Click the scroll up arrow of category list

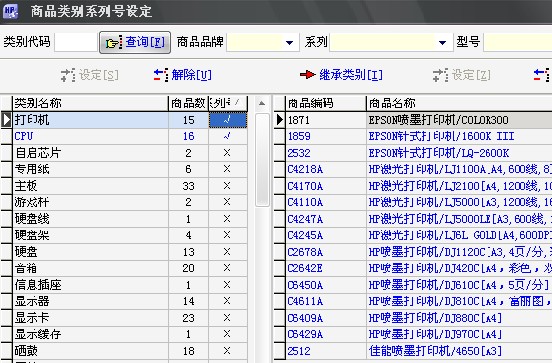tap(262, 104)
